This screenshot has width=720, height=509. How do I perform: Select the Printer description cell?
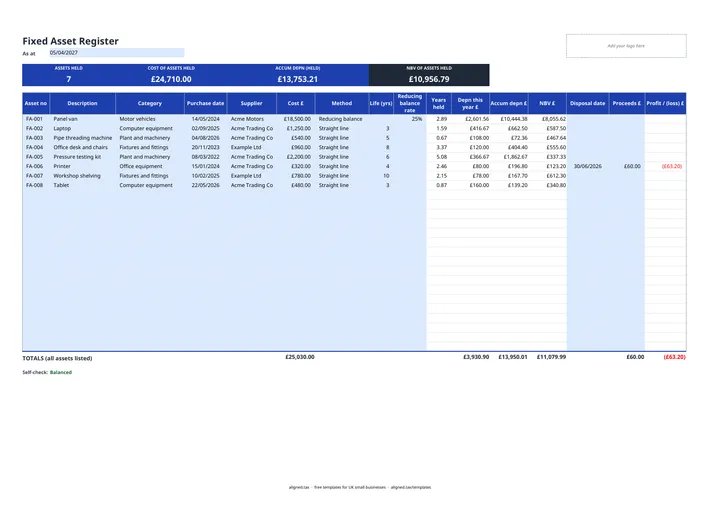[x=83, y=166]
